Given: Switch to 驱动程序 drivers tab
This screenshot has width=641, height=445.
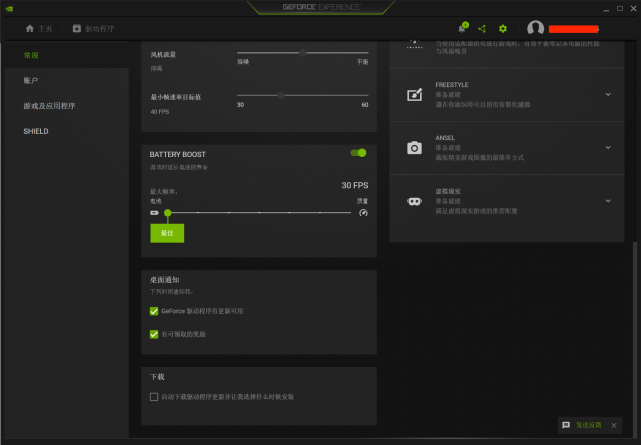Looking at the screenshot, I should 94,28.
